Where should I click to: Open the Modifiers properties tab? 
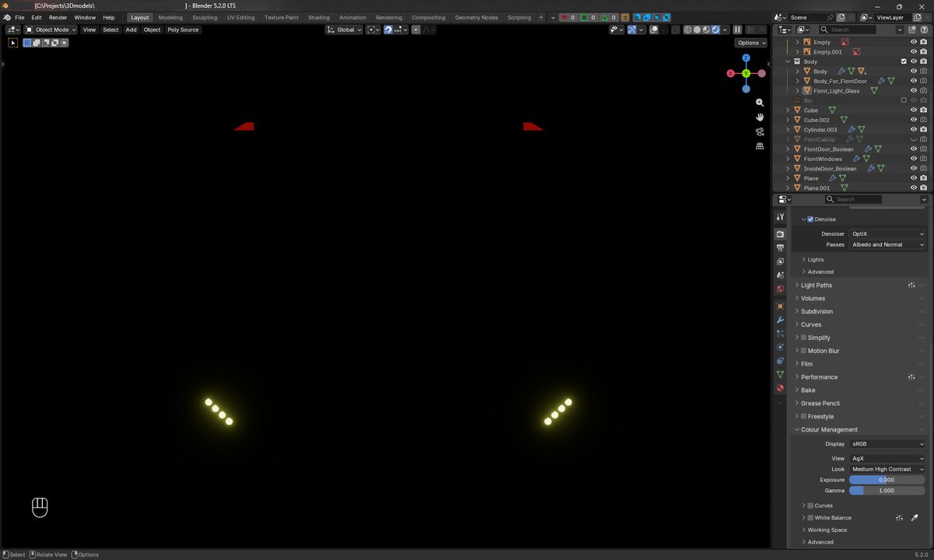[780, 320]
